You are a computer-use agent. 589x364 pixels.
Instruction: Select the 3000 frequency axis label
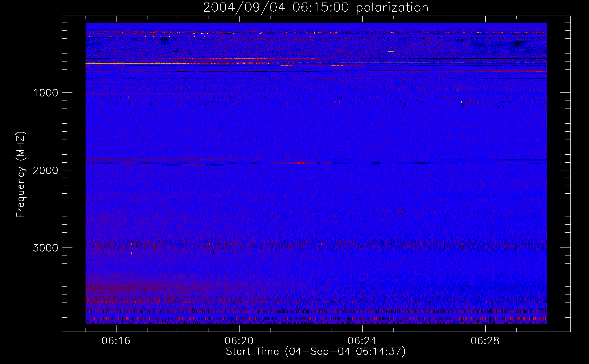coord(46,248)
